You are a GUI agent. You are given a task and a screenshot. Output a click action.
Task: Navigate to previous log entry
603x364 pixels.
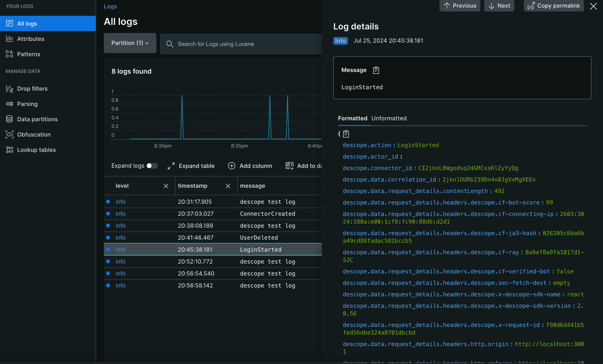click(460, 5)
